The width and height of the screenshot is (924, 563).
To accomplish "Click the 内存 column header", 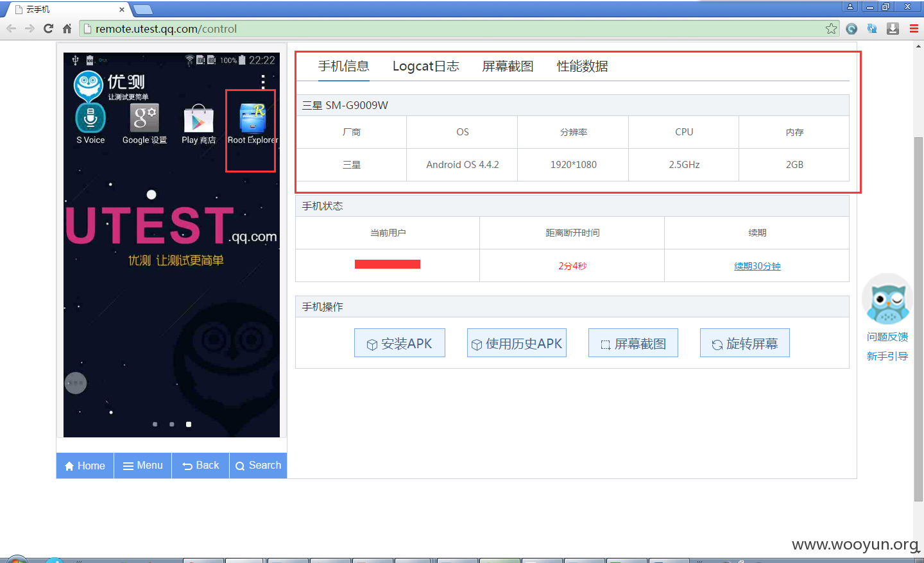I will pos(794,132).
